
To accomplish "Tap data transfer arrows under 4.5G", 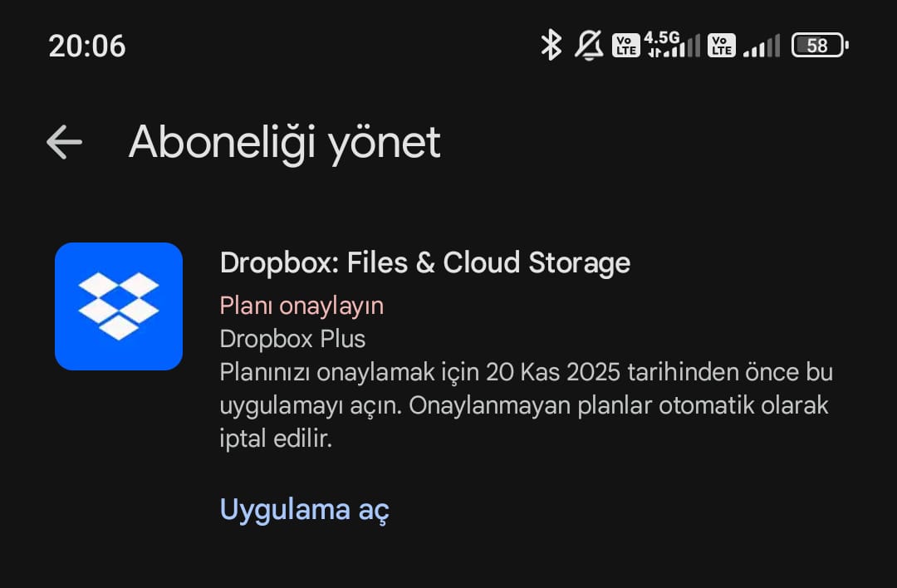I will (x=654, y=52).
